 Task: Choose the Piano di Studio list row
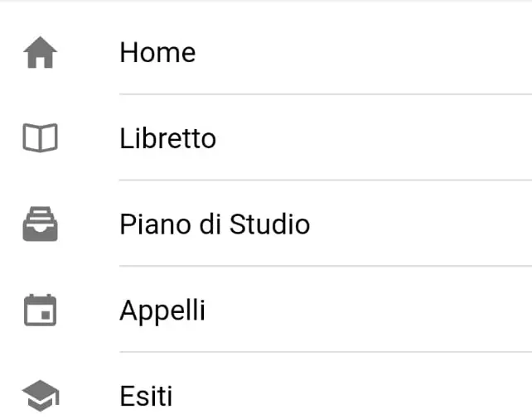(x=266, y=224)
